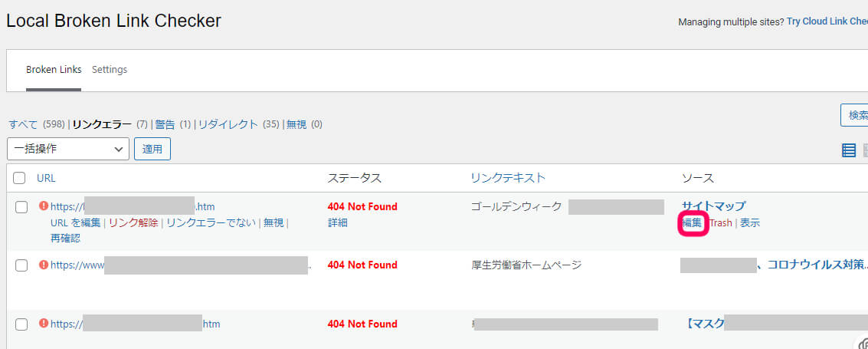Click red error icon on first URL row
Image resolution: width=868 pixels, height=349 pixels.
click(x=43, y=206)
